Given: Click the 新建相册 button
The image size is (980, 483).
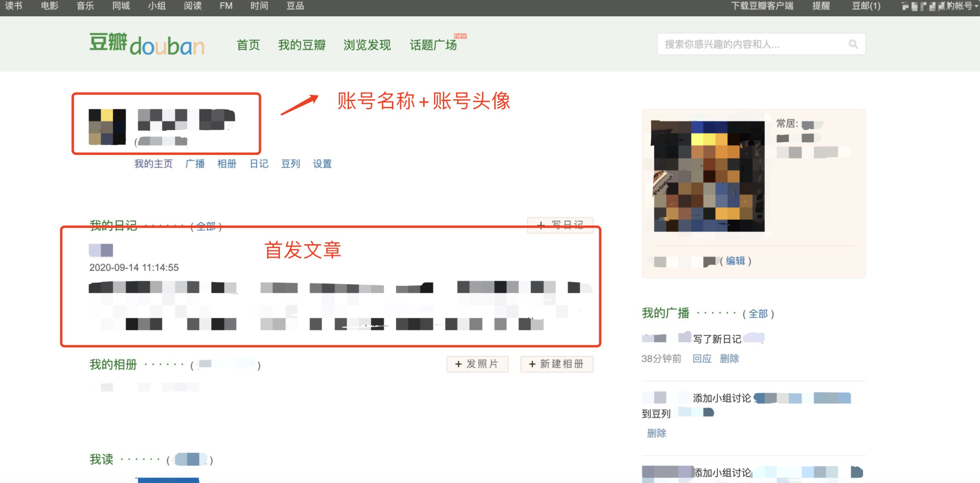Looking at the screenshot, I should tap(557, 364).
